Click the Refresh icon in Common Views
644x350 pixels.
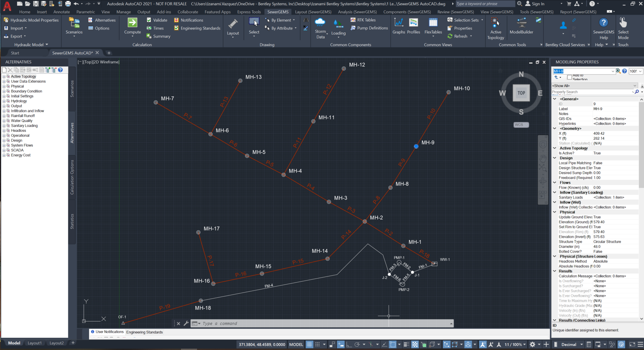[450, 36]
